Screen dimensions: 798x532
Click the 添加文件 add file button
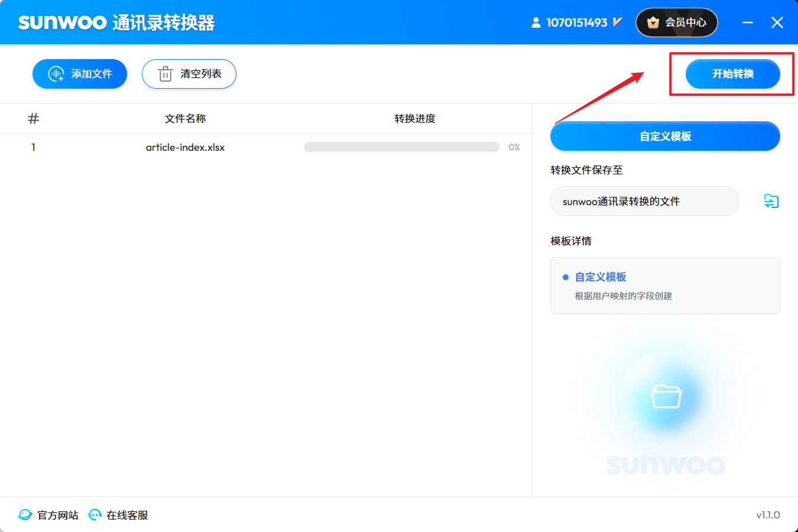pyautogui.click(x=80, y=74)
